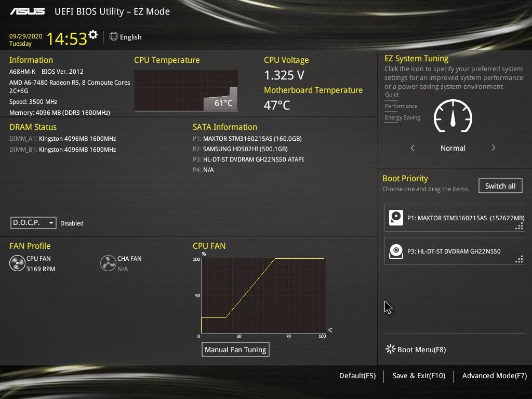Click the Memory: 4096 MB line
The height and width of the screenshot is (399, 532).
click(x=60, y=113)
